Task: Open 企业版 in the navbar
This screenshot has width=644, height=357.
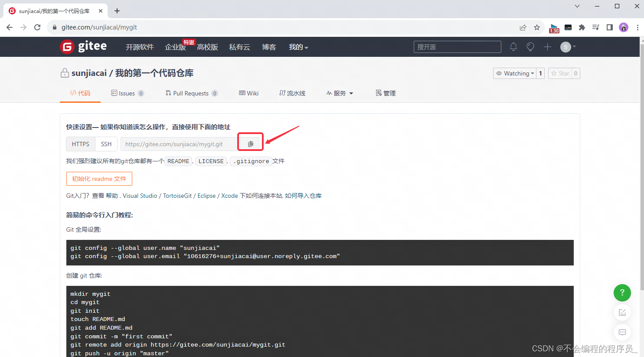Action: [x=175, y=47]
